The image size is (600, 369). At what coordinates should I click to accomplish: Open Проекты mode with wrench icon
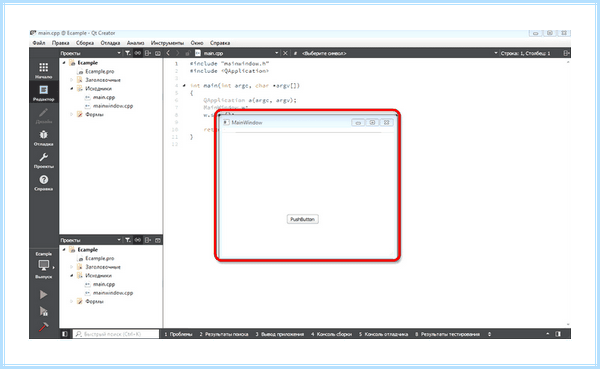(44, 160)
